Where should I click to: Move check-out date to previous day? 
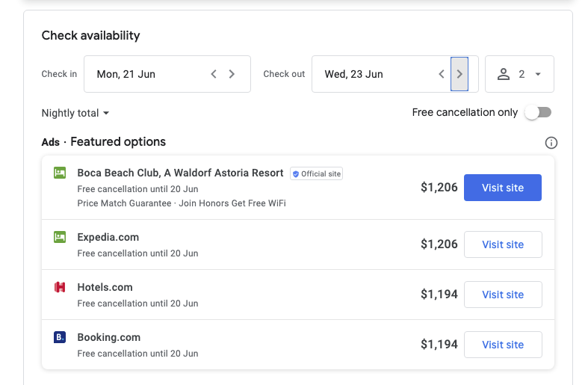(x=442, y=74)
